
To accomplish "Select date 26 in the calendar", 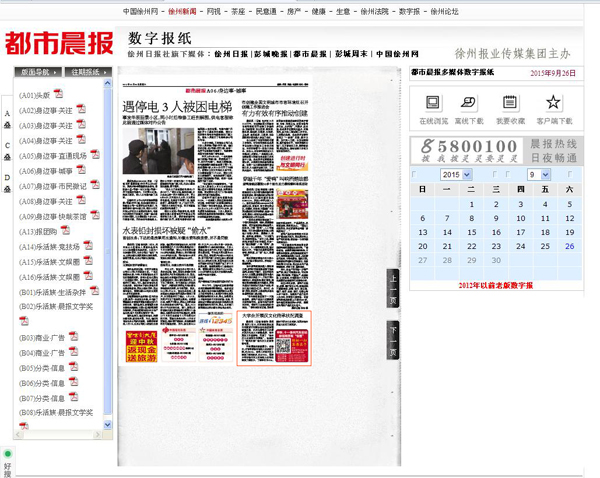I will (569, 246).
